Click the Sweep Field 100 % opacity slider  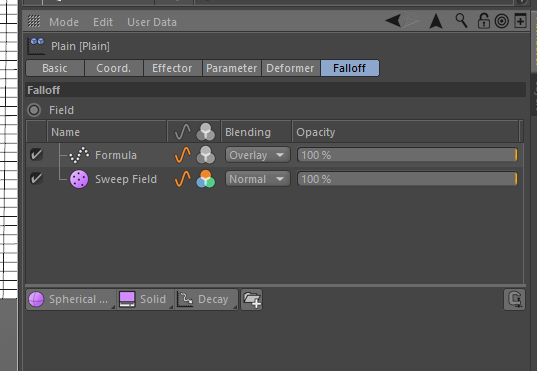coord(407,179)
